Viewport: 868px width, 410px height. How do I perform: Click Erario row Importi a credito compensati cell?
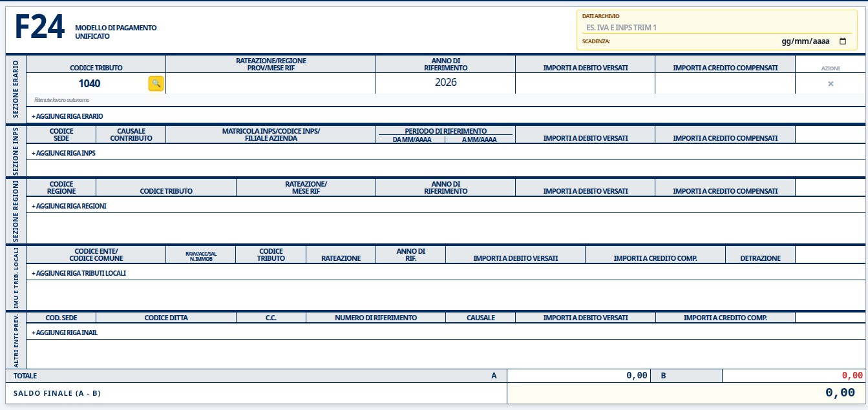(x=725, y=83)
